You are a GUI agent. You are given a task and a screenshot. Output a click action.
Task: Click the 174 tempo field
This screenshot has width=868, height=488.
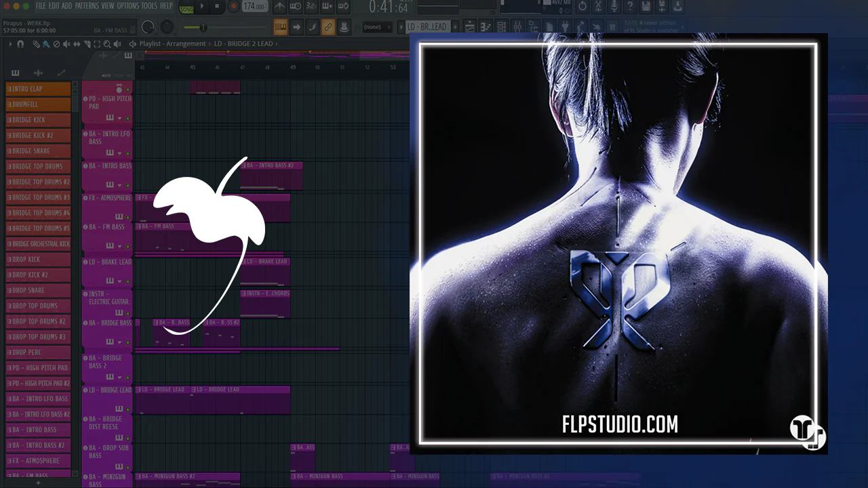click(254, 7)
